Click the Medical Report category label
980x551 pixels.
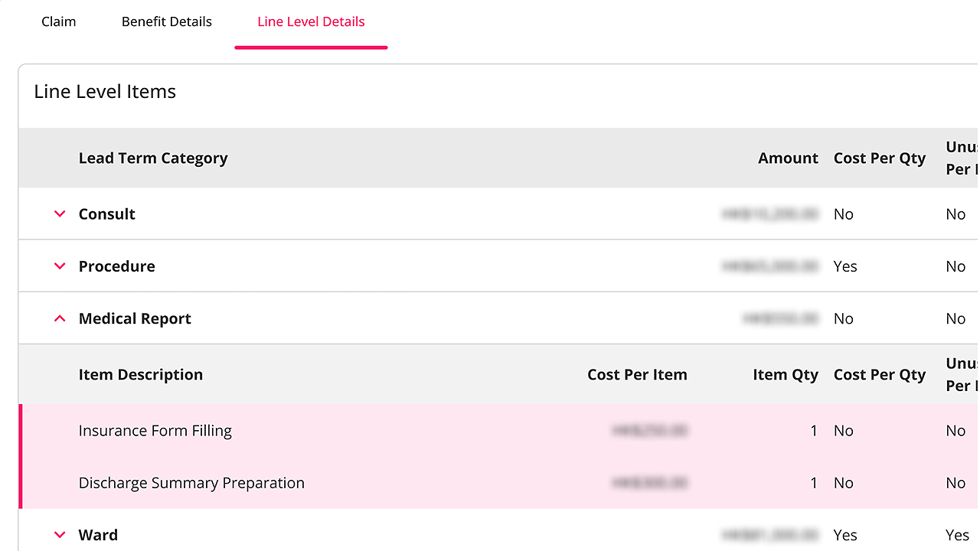(135, 318)
